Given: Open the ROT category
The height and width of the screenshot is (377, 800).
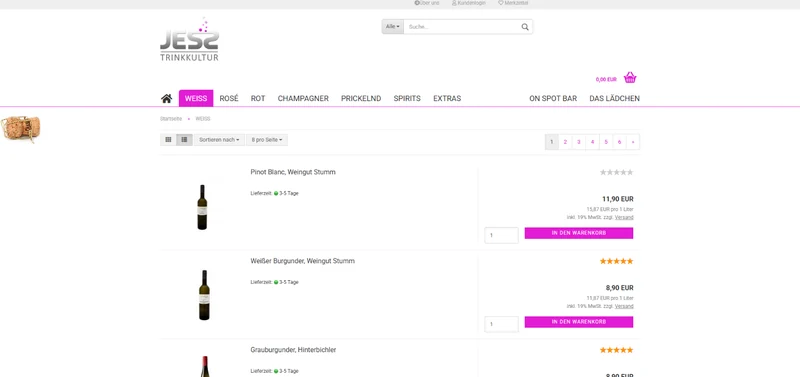Looking at the screenshot, I should 258,98.
